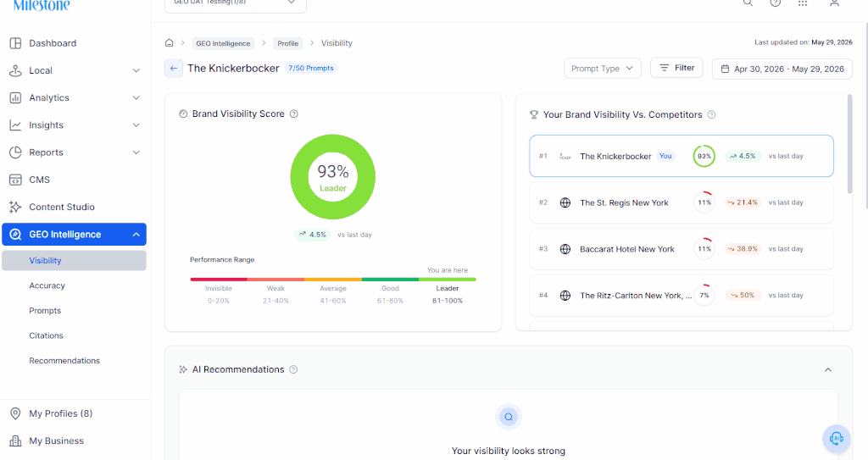Screen dimensions: 868x460
Task: Click the CMS window icon
Action: [15, 180]
